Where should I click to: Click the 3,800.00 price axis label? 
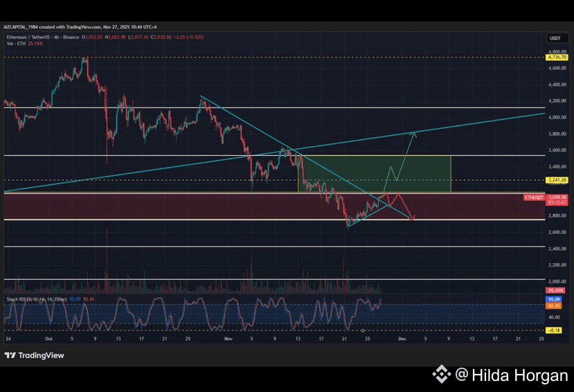pos(557,134)
